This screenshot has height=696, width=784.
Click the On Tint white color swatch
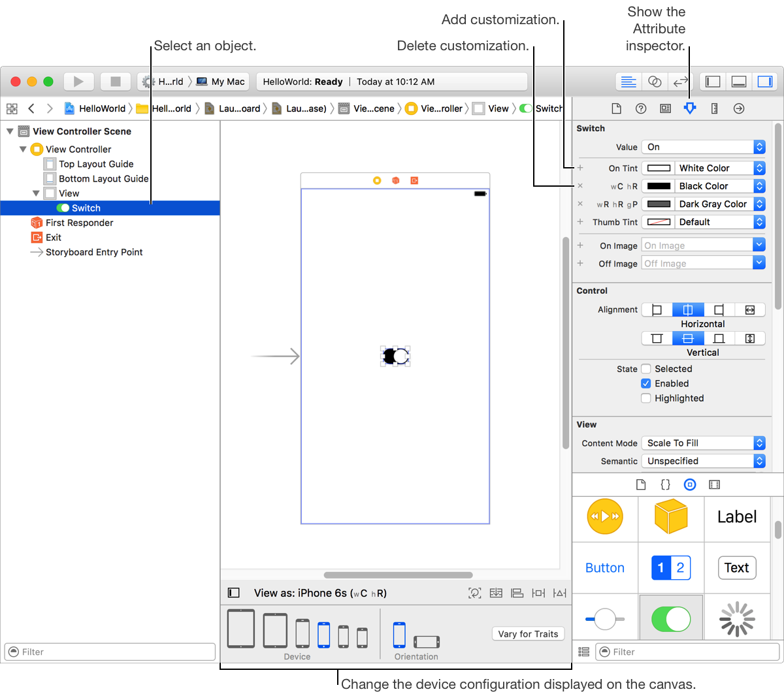tap(659, 168)
